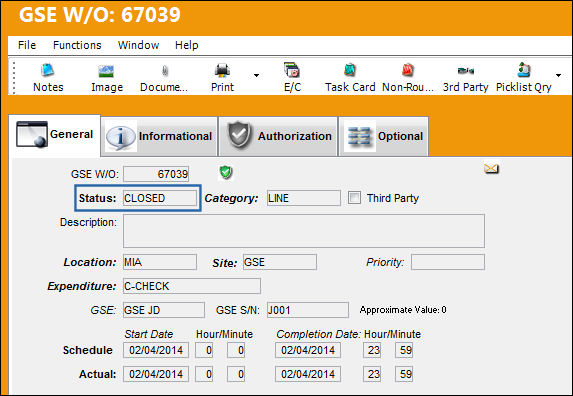Image resolution: width=573 pixels, height=396 pixels.
Task: Click the Schedule completion minute field showing 59
Action: click(x=404, y=350)
